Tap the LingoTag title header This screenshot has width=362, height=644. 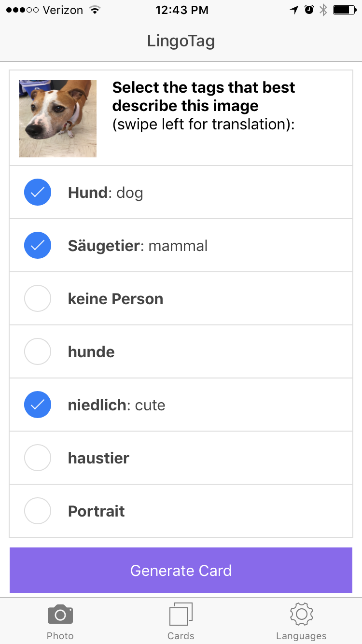(181, 41)
